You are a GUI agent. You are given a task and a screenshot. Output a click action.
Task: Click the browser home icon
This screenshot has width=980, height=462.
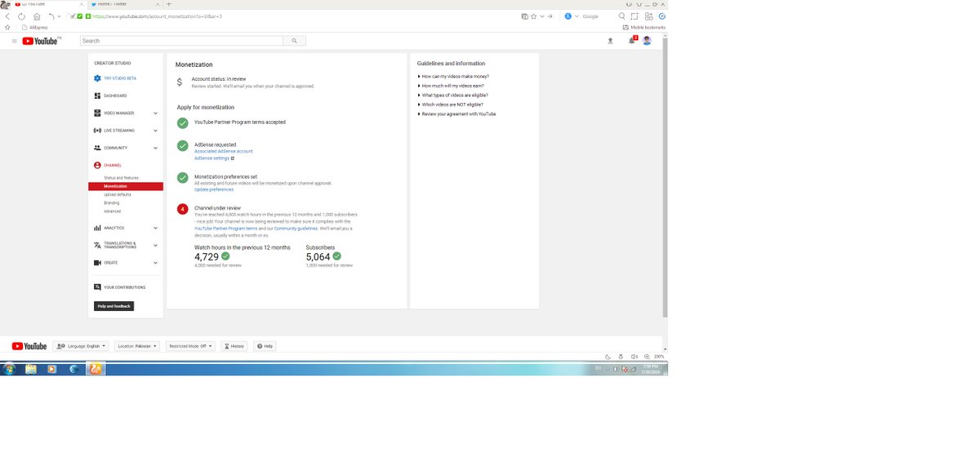tap(37, 16)
